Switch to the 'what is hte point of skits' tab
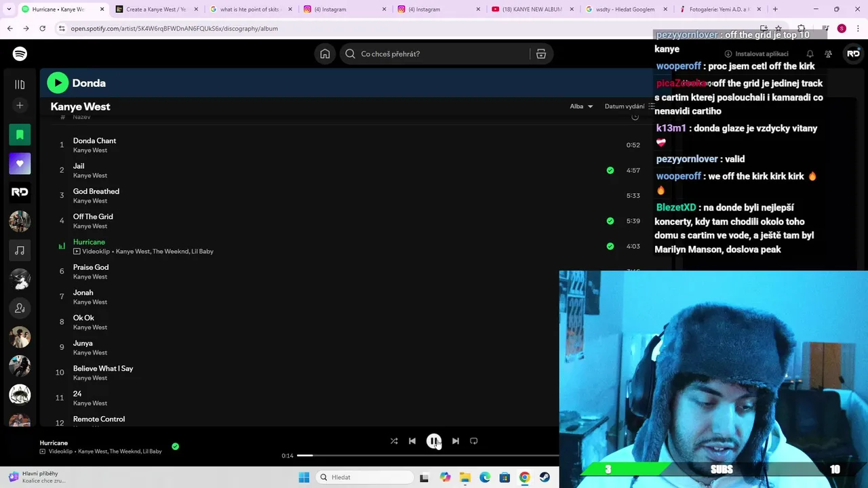Screen dimensions: 868x488 (x=250, y=9)
